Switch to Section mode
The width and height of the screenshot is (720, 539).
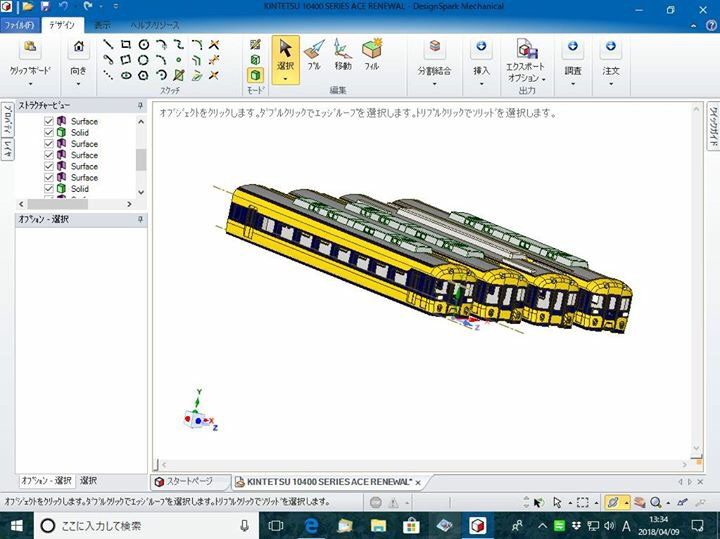255,60
